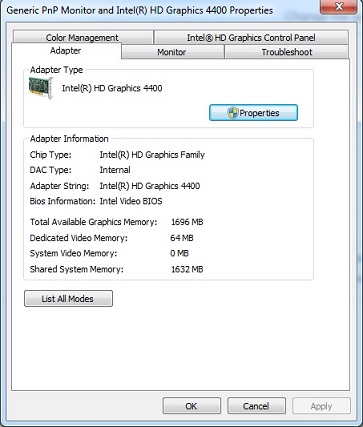Click the 1696 MB total graphics memory value
363x427 pixels.
187,222
